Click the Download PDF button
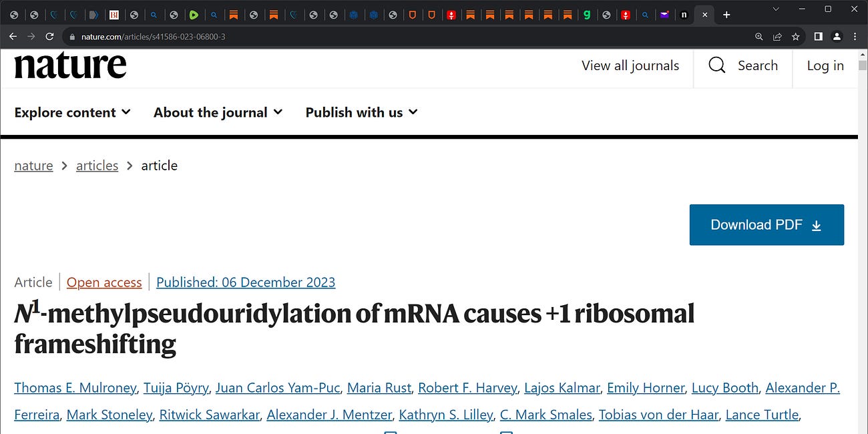868x434 pixels. click(x=767, y=224)
